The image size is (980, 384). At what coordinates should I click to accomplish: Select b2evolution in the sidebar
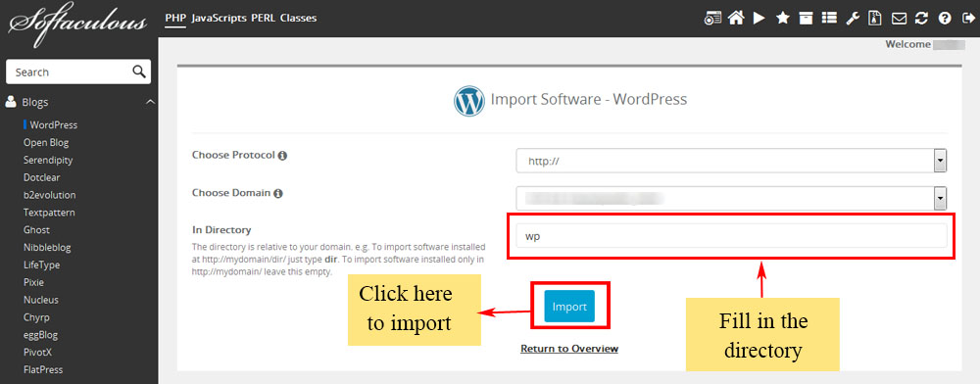(49, 195)
